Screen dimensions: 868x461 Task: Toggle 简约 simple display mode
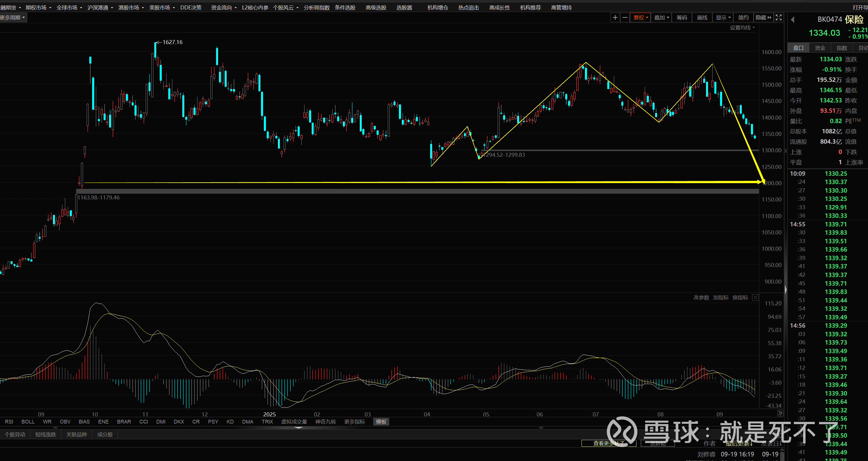pyautogui.click(x=743, y=17)
